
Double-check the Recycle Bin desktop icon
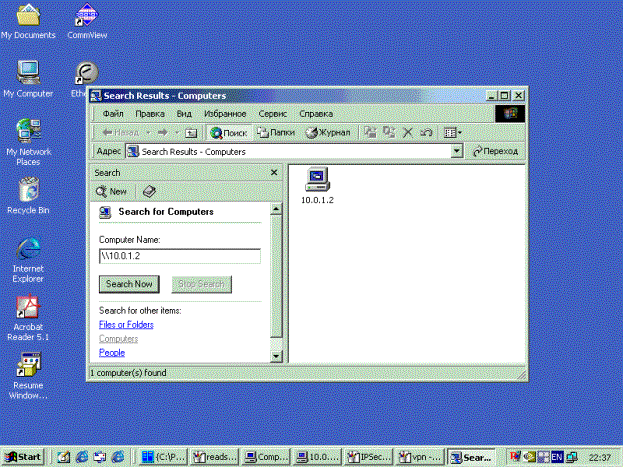point(28,191)
